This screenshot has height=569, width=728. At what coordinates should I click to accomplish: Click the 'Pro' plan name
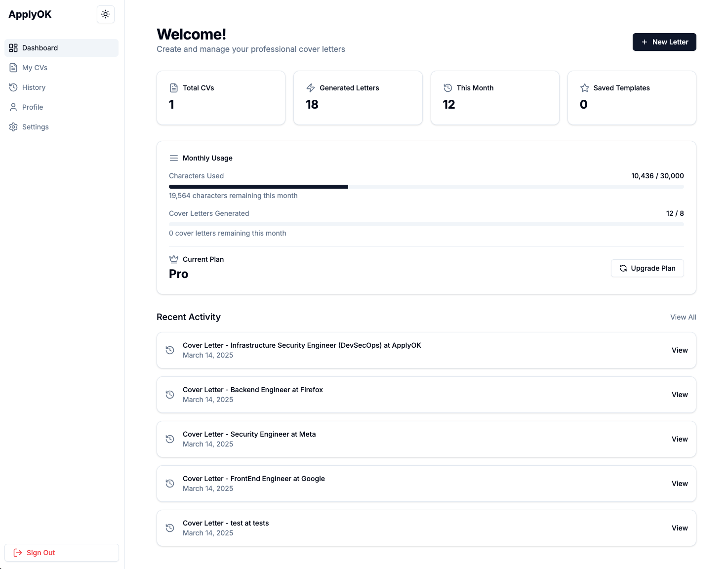178,274
